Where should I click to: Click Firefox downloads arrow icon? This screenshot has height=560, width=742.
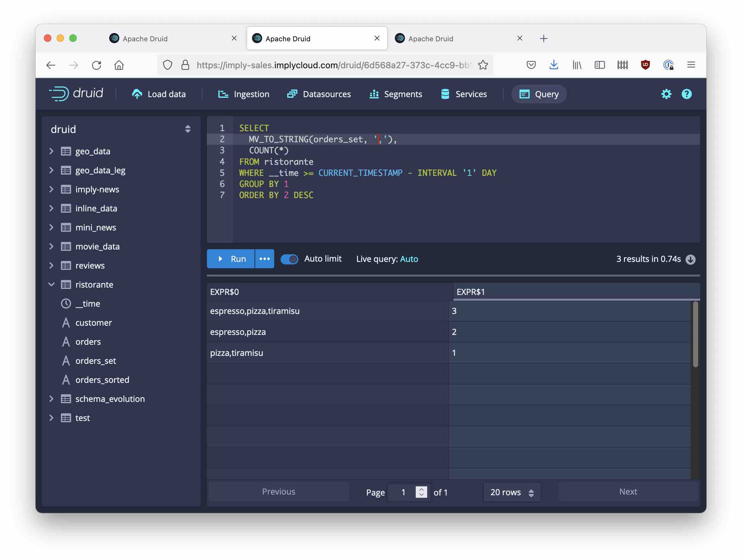pyautogui.click(x=554, y=65)
